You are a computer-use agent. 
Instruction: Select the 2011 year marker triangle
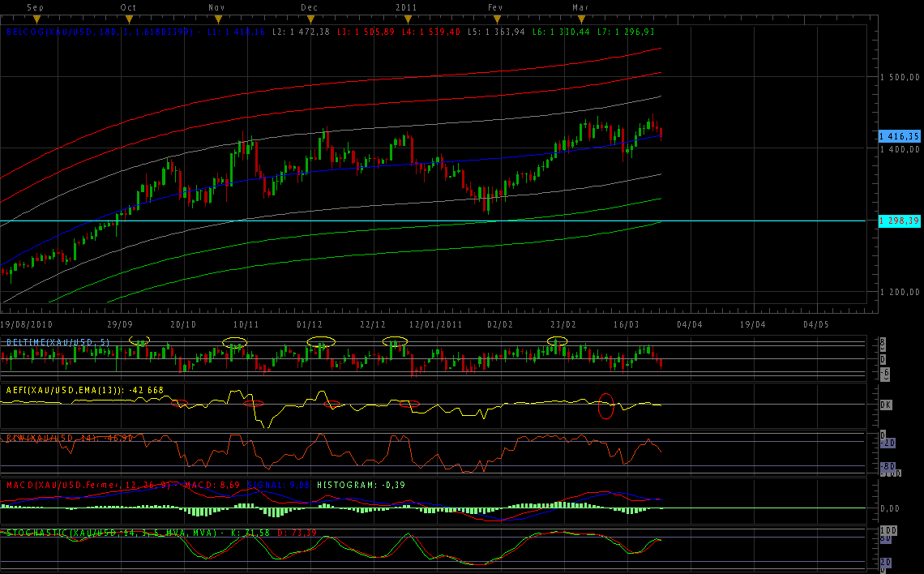(x=404, y=18)
